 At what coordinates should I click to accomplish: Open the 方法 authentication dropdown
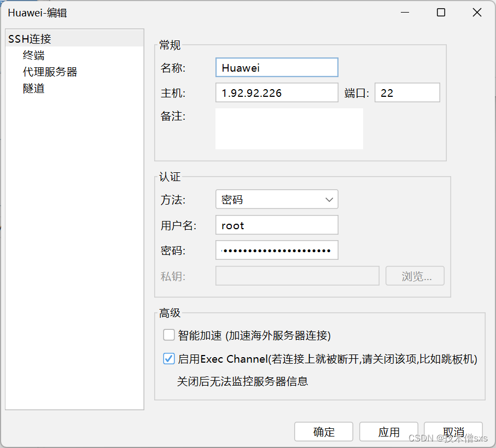point(277,199)
